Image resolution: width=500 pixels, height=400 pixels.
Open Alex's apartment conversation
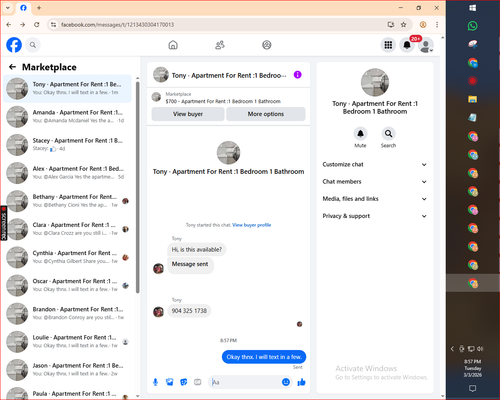pos(68,173)
